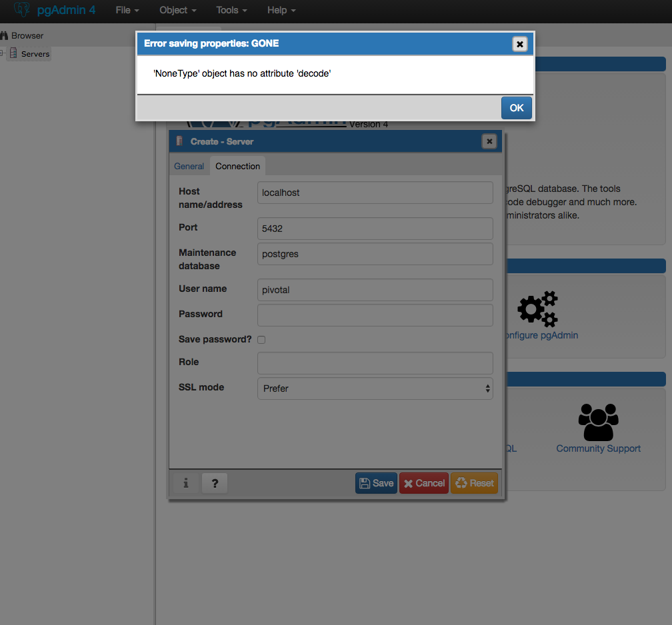
Task: Close the Create - Server dialog
Action: [489, 141]
